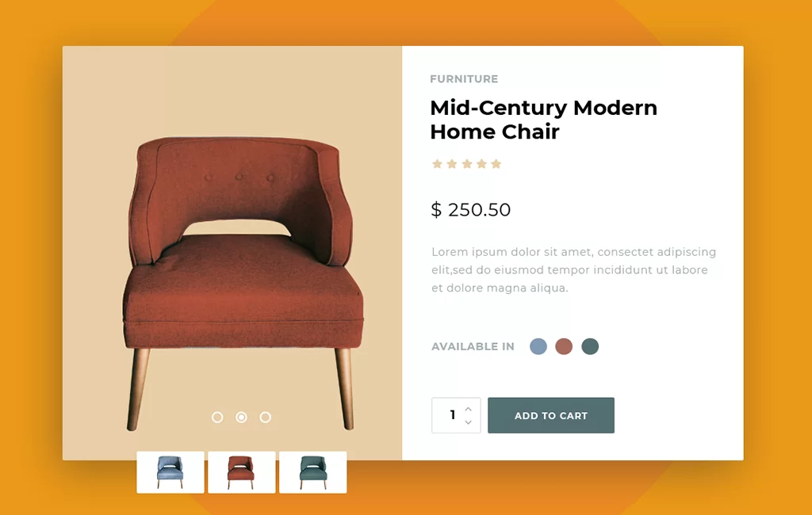Screen dimensions: 812x515
Task: Select the last image slider dot
Action: click(266, 418)
